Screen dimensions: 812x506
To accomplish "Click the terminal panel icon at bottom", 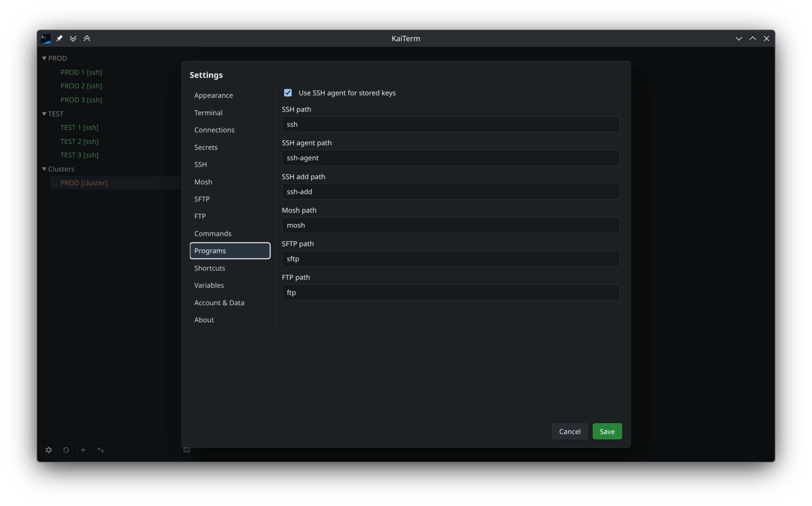I will click(187, 450).
